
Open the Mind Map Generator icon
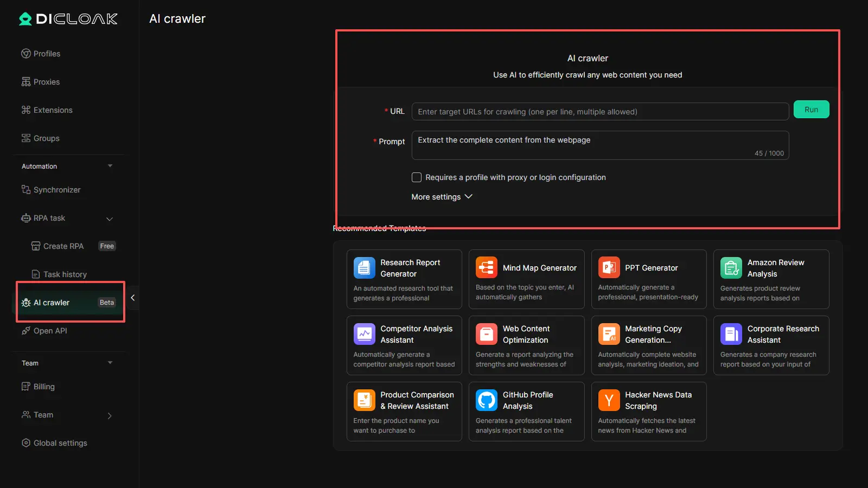click(486, 268)
